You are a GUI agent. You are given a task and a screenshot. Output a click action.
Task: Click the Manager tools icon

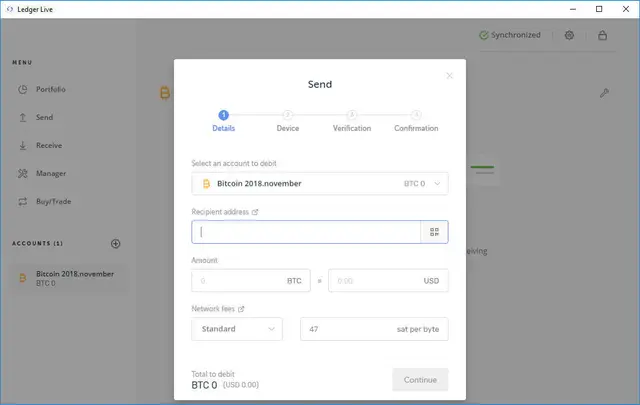[23, 174]
